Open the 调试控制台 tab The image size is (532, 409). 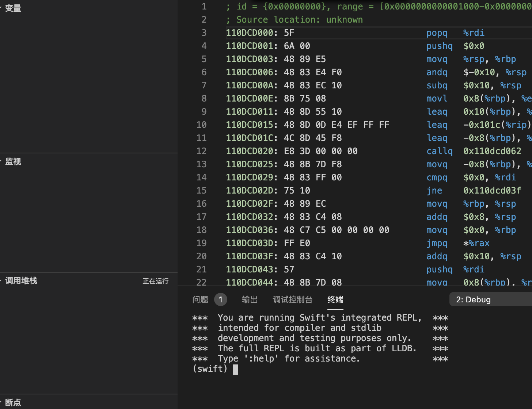pos(293,299)
